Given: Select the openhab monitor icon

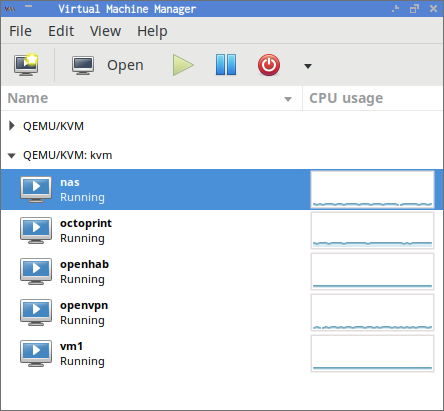Looking at the screenshot, I should 36,272.
